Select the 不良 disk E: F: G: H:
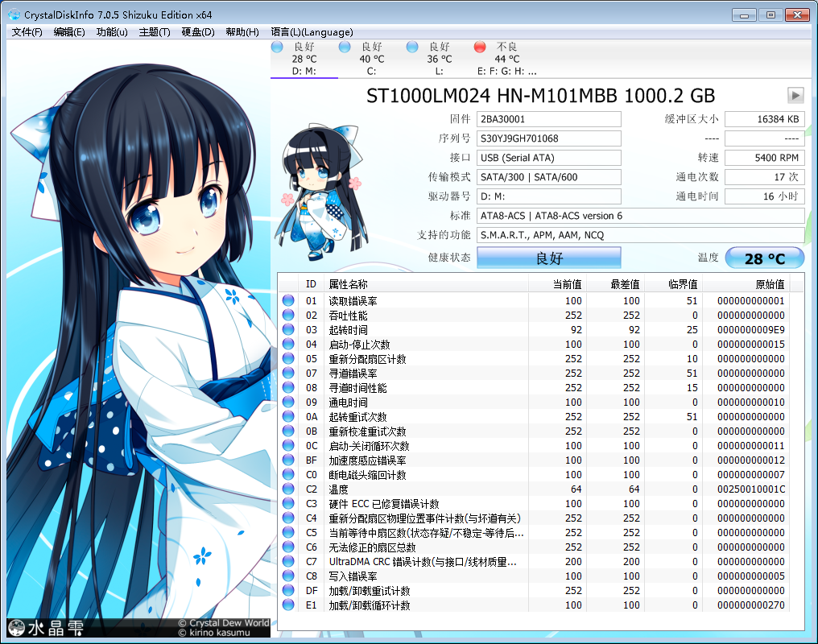 click(506, 59)
